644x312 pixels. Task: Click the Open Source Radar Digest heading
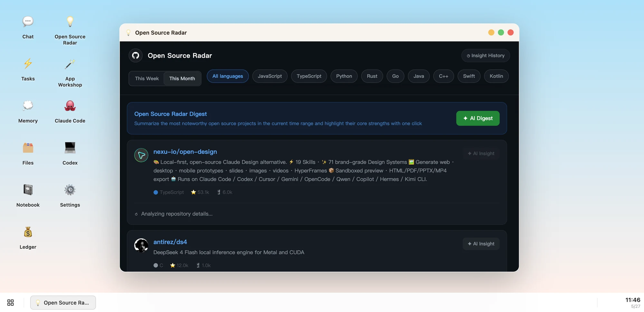pyautogui.click(x=170, y=114)
